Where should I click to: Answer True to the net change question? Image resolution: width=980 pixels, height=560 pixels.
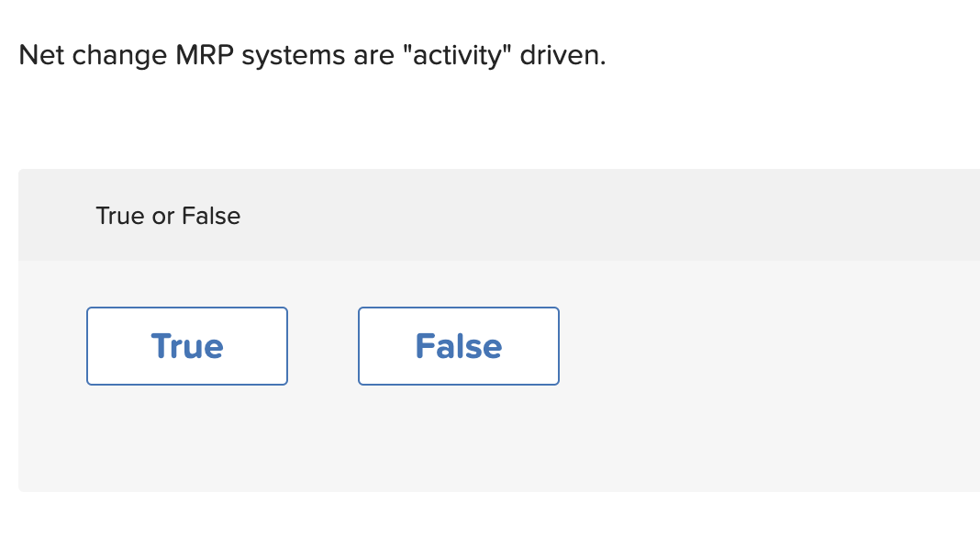tap(187, 346)
